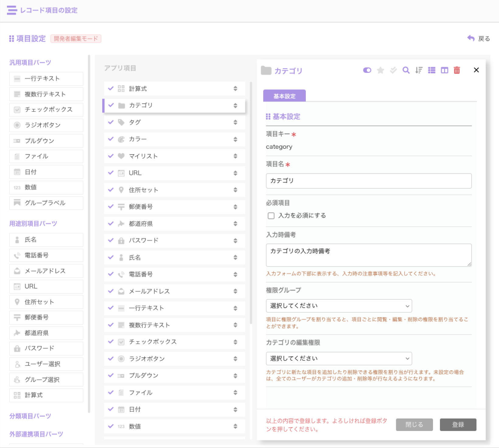Check the 入力を必須にする checkbox

point(271,216)
